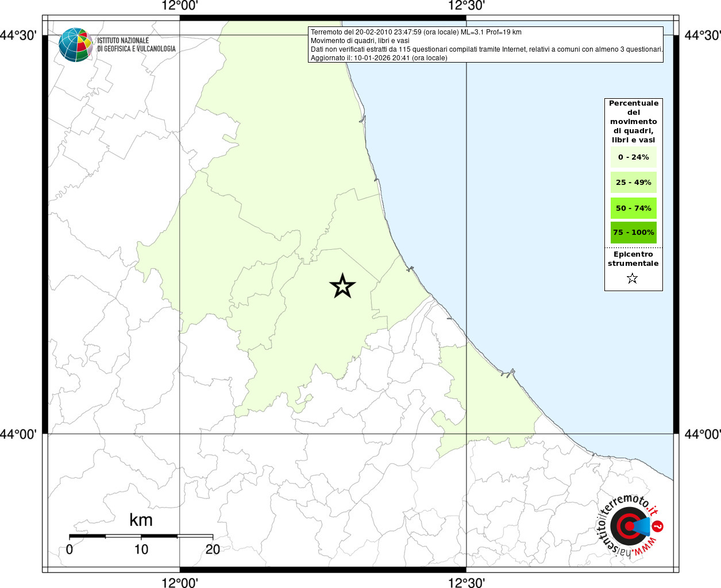Click the 'Aggiornato il: 10-01-2026' line

(x=379, y=58)
